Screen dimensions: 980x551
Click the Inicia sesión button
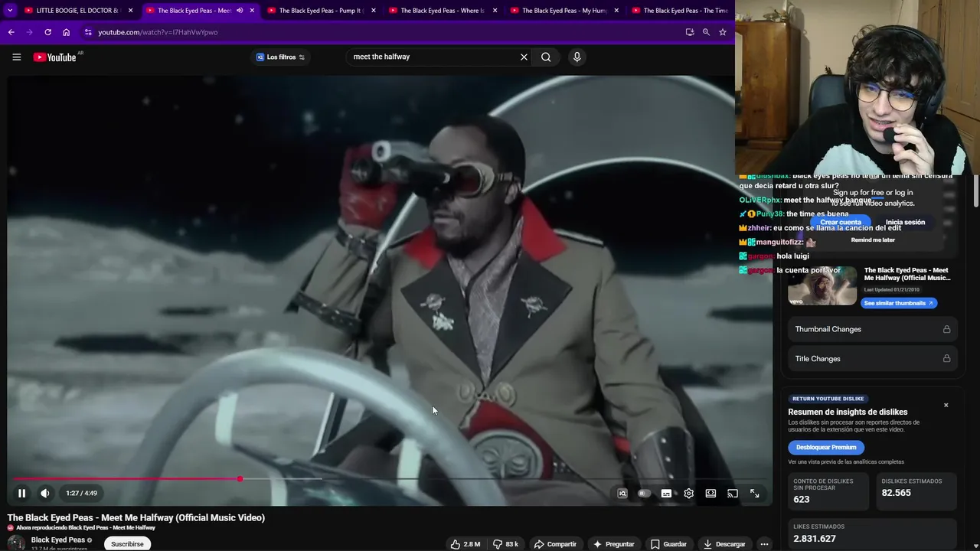pos(905,222)
